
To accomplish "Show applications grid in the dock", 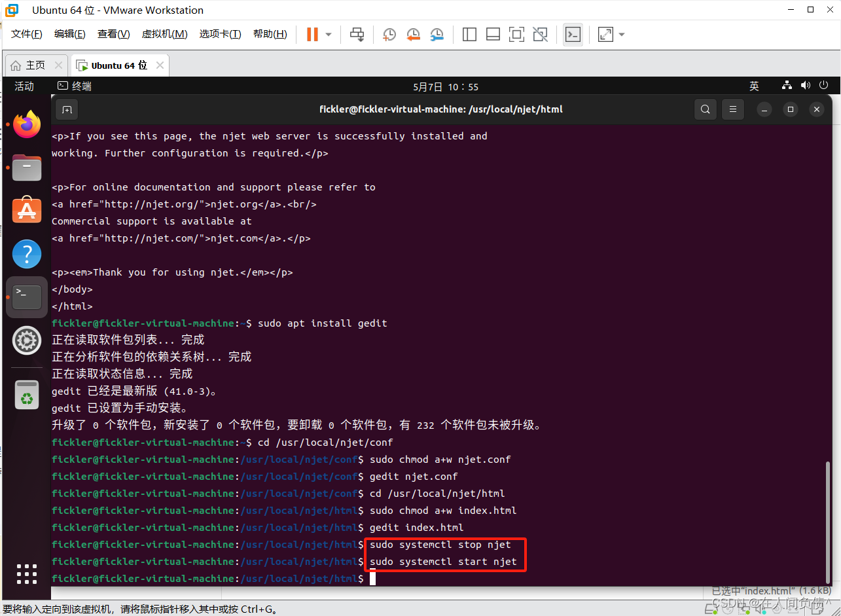I will coord(27,573).
